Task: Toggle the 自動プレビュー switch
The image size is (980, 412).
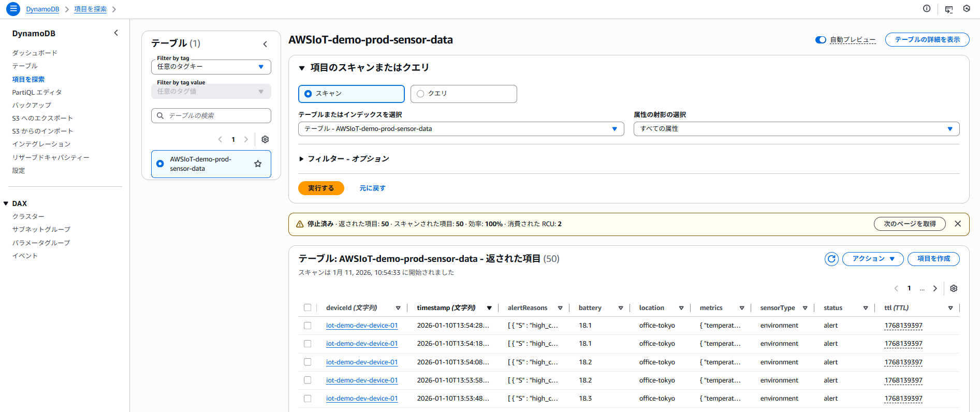Action: coord(821,40)
